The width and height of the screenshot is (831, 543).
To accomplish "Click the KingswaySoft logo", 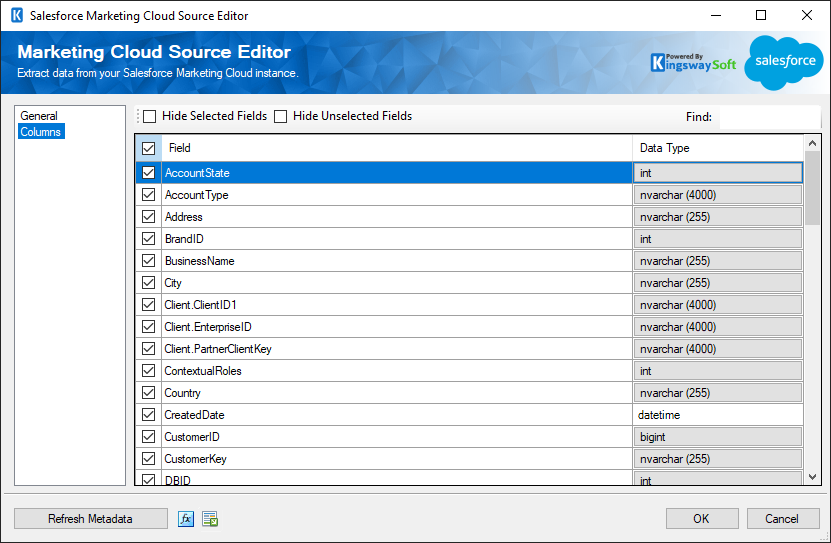I will coord(693,63).
